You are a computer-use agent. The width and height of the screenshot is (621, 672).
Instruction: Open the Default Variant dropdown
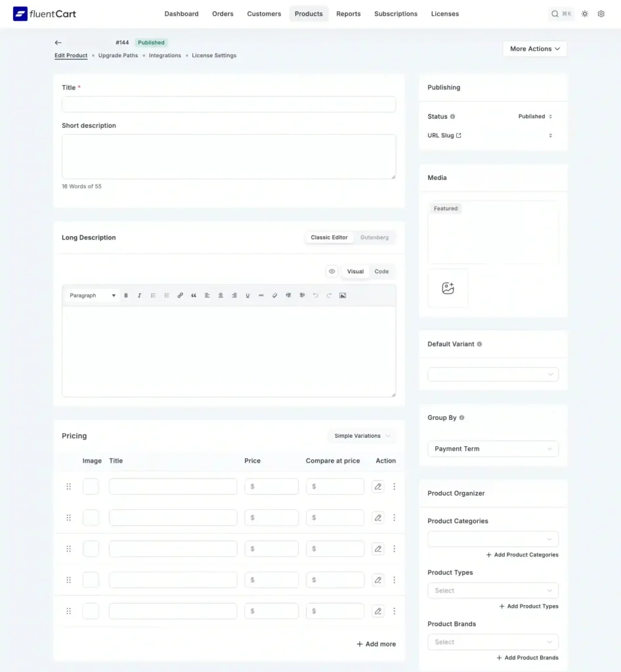pos(492,373)
